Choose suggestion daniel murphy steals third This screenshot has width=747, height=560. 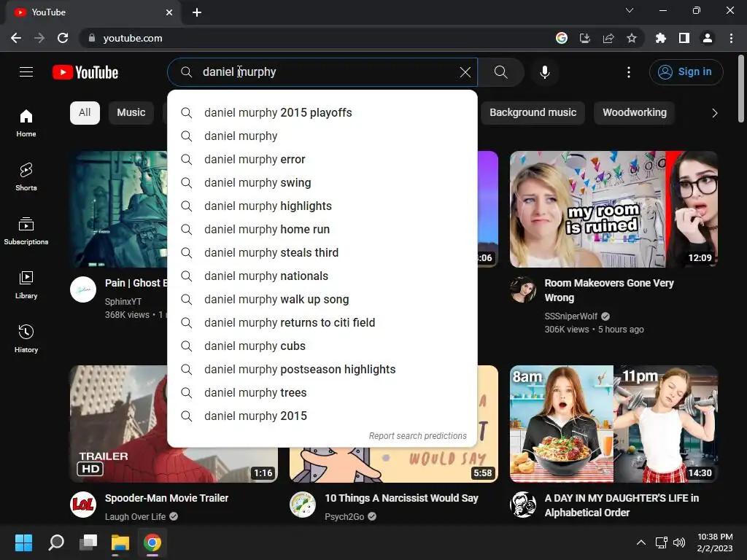point(322,253)
